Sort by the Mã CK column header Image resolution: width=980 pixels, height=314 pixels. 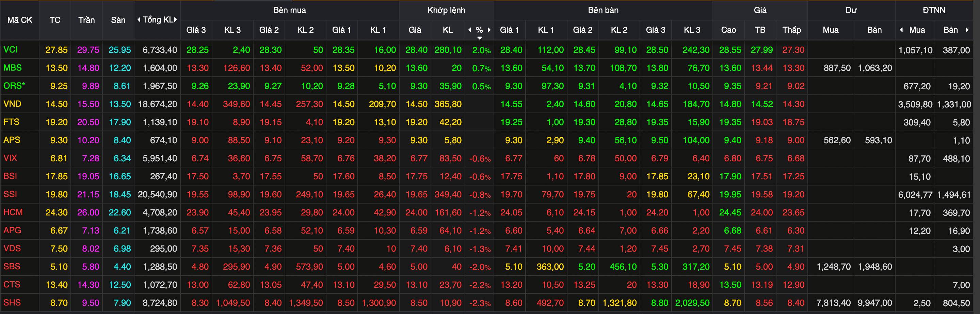20,20
